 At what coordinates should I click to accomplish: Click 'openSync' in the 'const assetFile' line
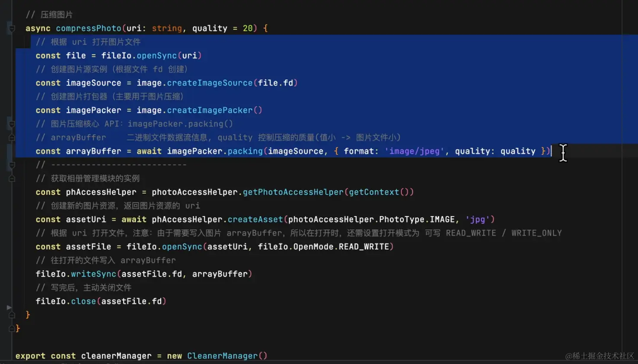(x=182, y=247)
